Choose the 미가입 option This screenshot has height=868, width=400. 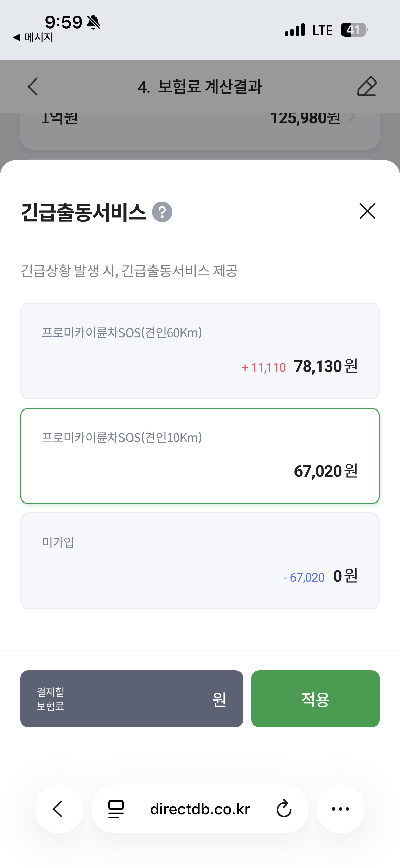pyautogui.click(x=200, y=561)
